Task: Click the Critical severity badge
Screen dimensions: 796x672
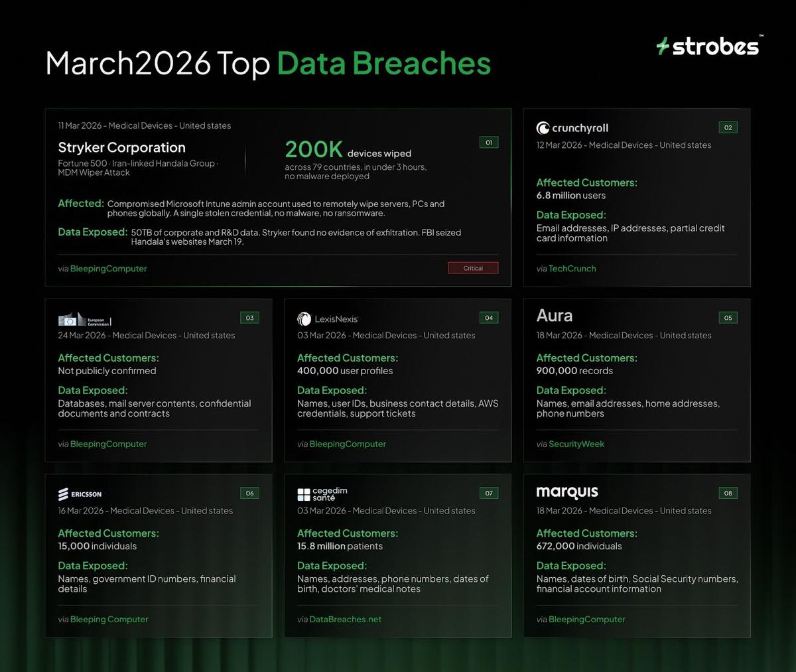Action: [473, 268]
